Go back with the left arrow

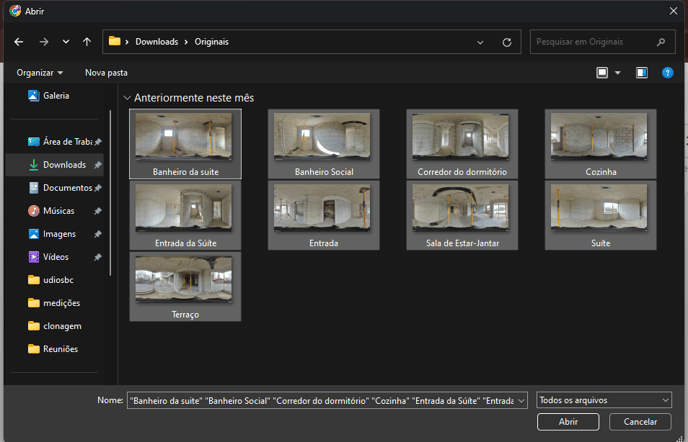[x=18, y=42]
